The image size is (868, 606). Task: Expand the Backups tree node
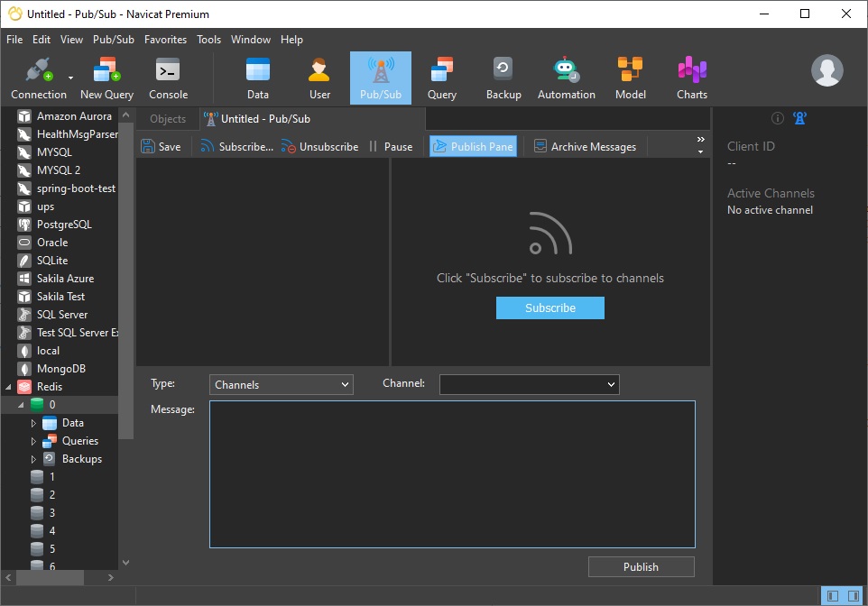[x=33, y=459]
